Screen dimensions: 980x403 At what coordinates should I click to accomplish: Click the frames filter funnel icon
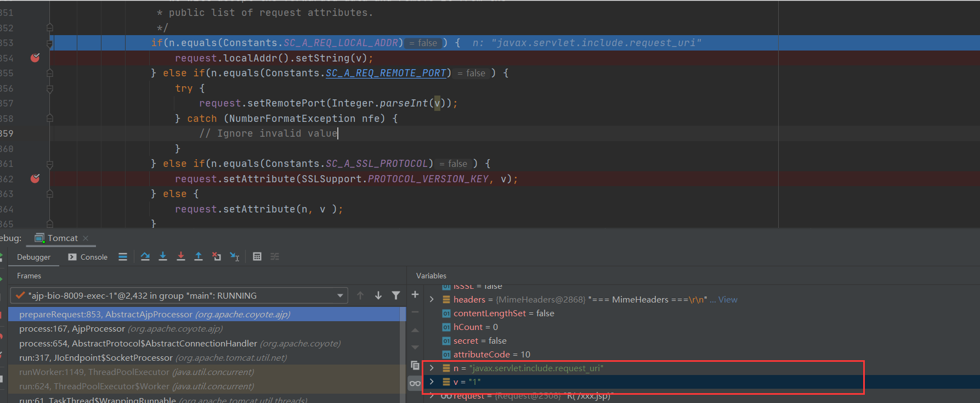point(396,295)
